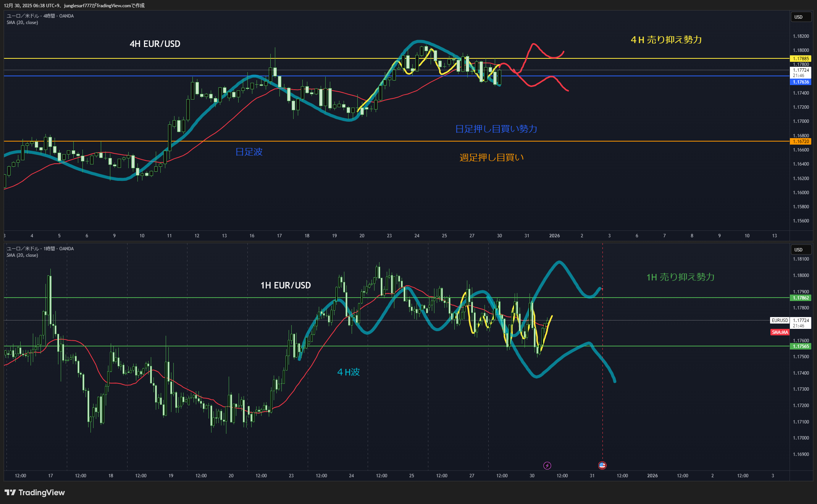This screenshot has width=817, height=504.
Task: Select the 4-hour EUR/USD OANDA symbol title
Action: point(40,16)
